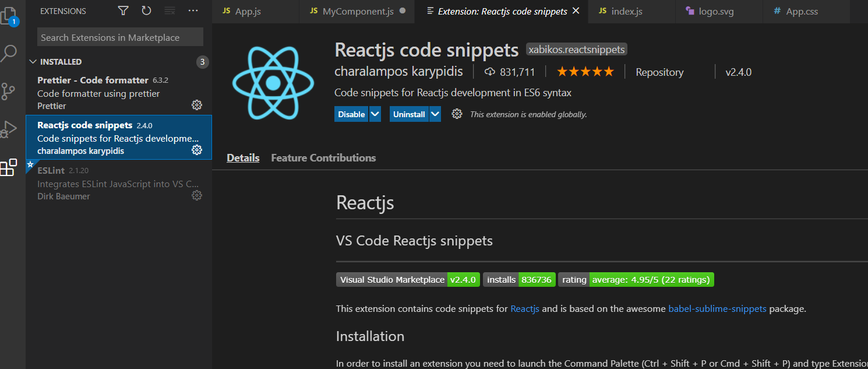Open the Run and Debug view

click(9, 129)
